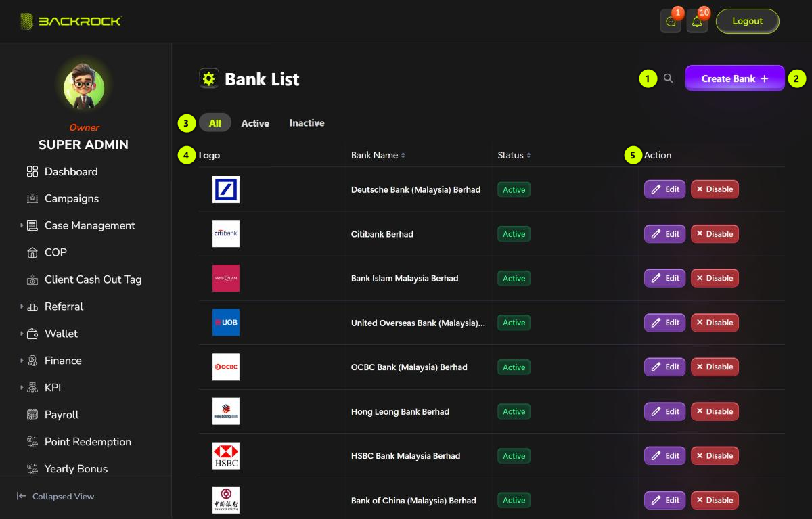The height and width of the screenshot is (519, 812).
Task: Disable Deutsche Bank (Malaysia) Berhad
Action: (715, 189)
